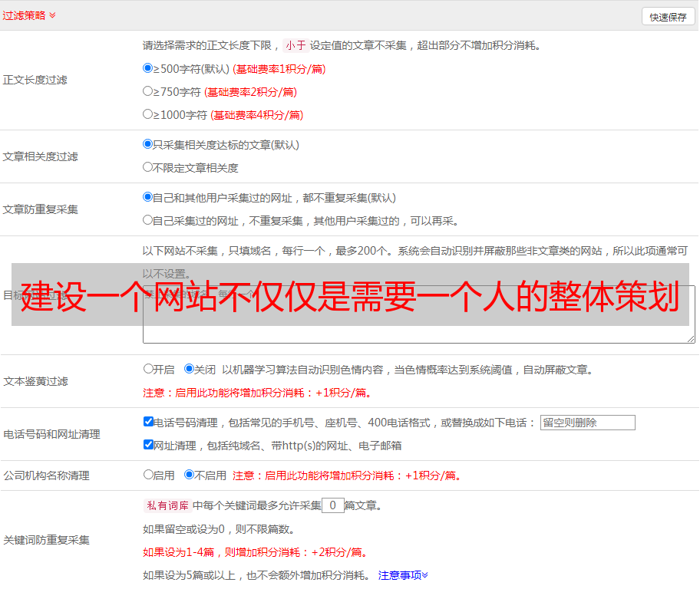
Task: Choose 只采集相关度达标的文章(默认) radio
Action: pos(147,144)
